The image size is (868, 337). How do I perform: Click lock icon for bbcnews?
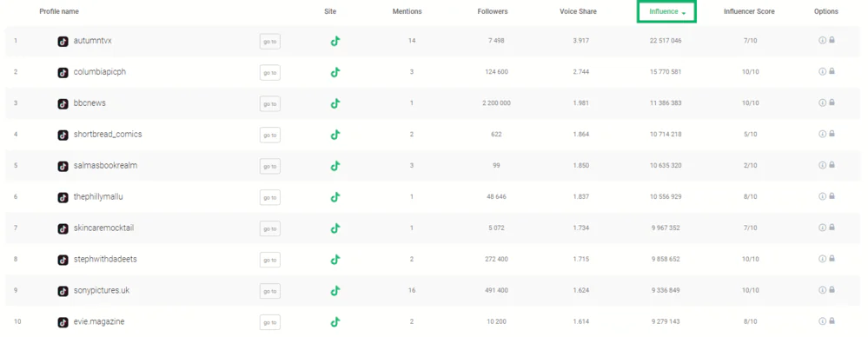tap(832, 102)
